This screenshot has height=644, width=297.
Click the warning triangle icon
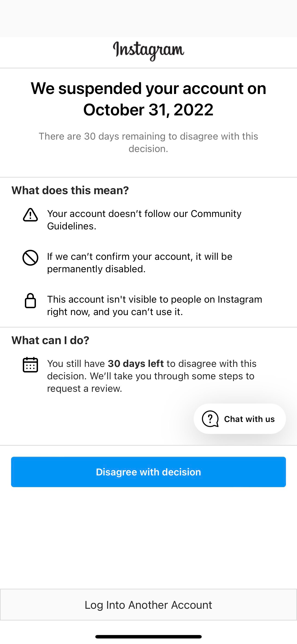30,215
